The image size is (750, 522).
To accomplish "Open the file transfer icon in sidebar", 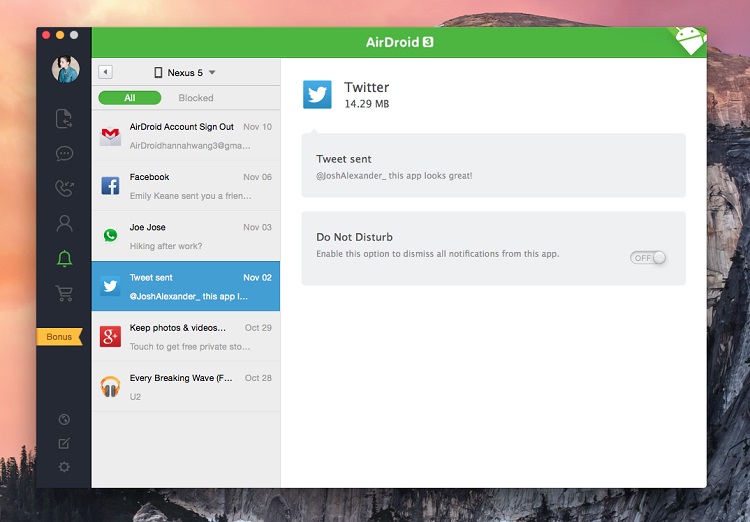I will pos(64,119).
